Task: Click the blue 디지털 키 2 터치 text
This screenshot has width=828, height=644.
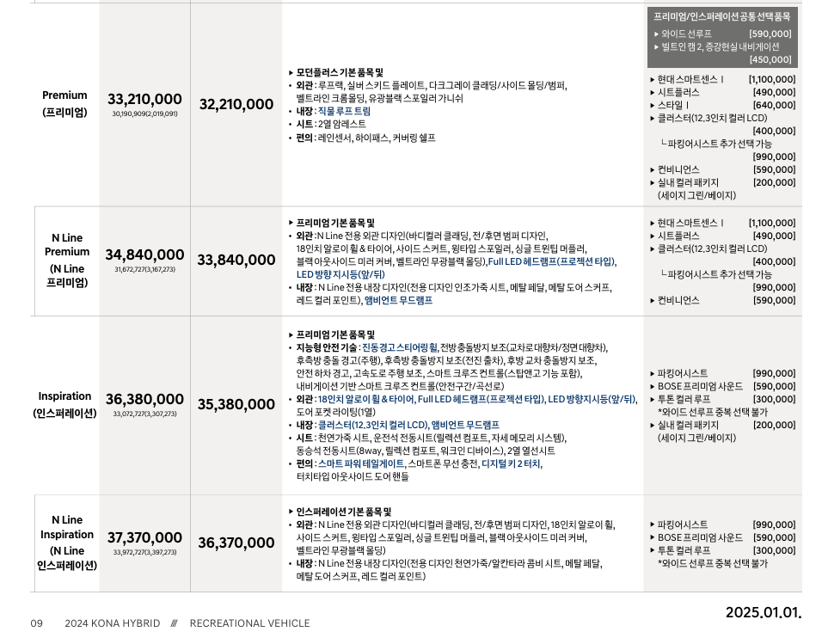Action: [x=512, y=464]
